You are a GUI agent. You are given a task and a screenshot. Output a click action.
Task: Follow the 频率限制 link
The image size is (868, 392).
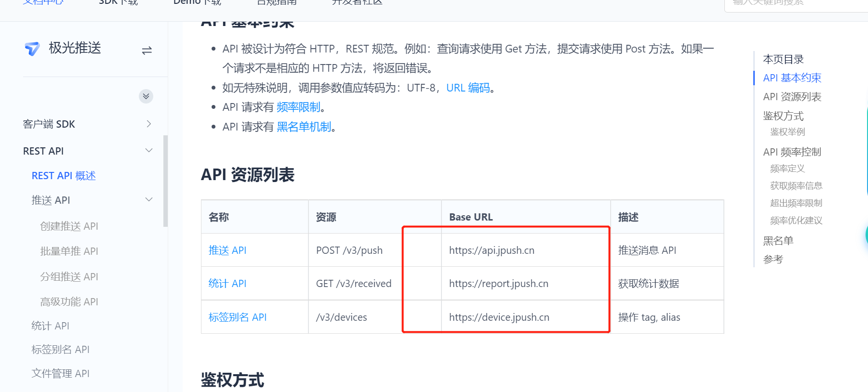298,107
